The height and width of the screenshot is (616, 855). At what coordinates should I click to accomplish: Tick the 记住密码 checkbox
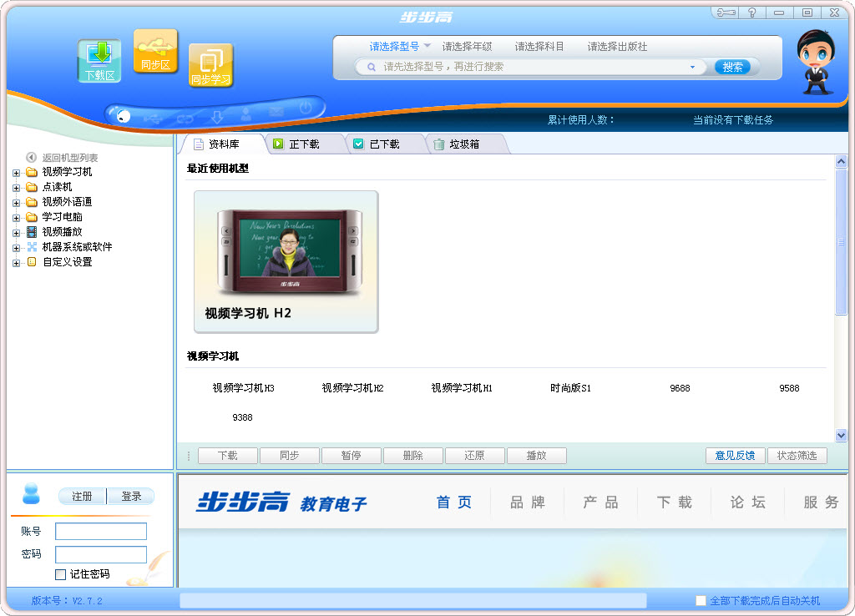click(60, 574)
